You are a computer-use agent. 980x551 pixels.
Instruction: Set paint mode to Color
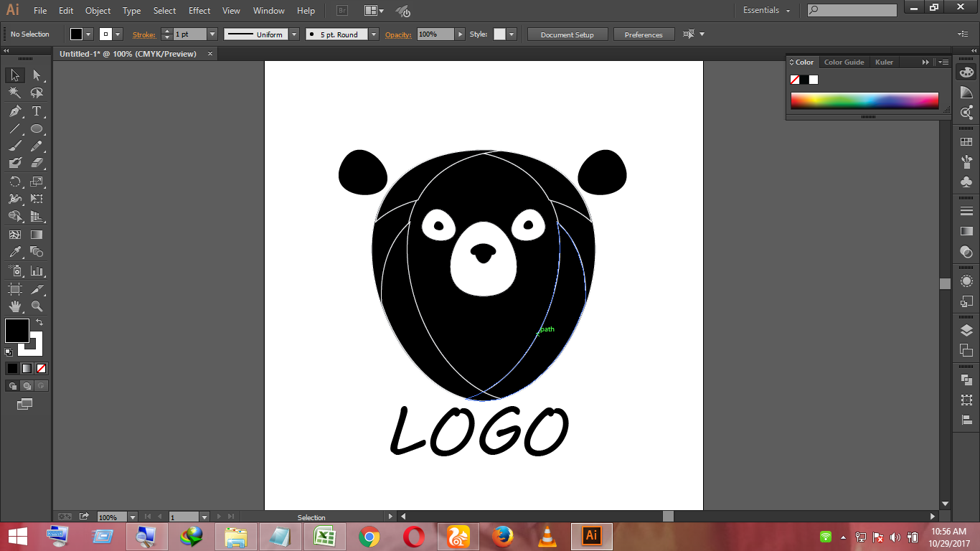pyautogui.click(x=12, y=368)
